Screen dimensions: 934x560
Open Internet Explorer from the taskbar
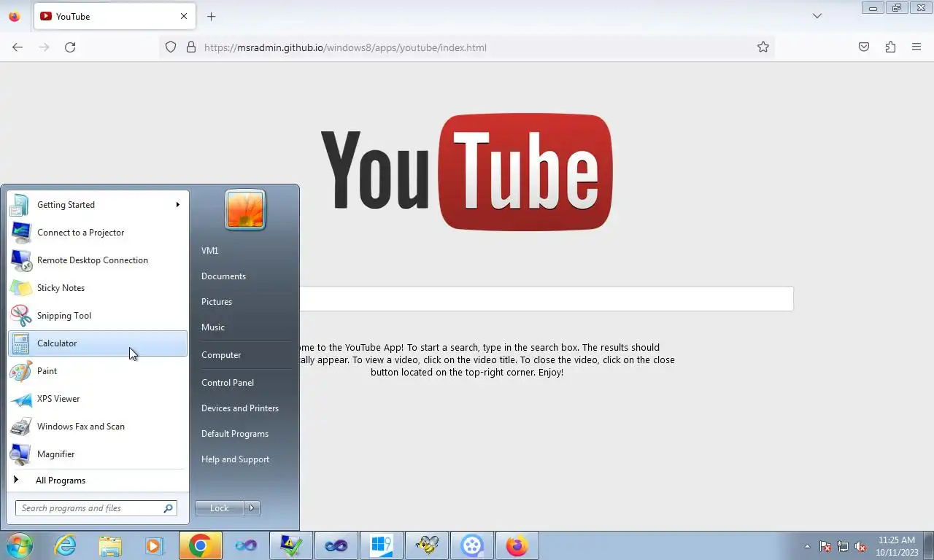[x=65, y=545]
